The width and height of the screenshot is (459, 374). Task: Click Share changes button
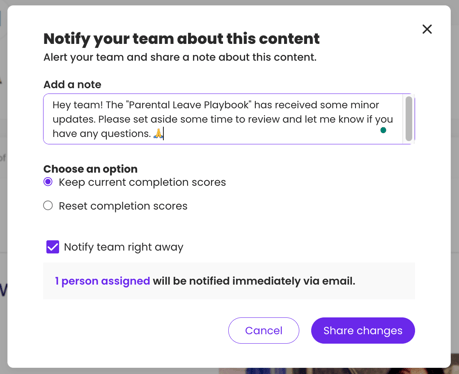click(x=363, y=330)
